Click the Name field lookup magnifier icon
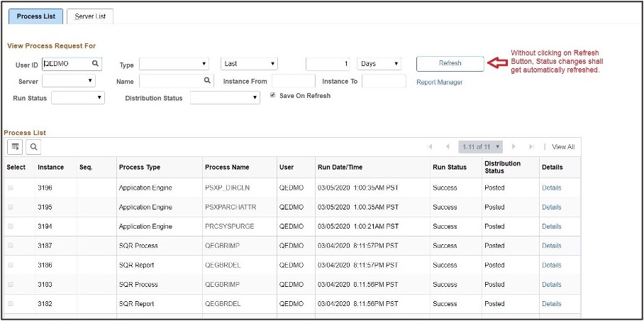Screen dimensions: 644x321 (207, 81)
